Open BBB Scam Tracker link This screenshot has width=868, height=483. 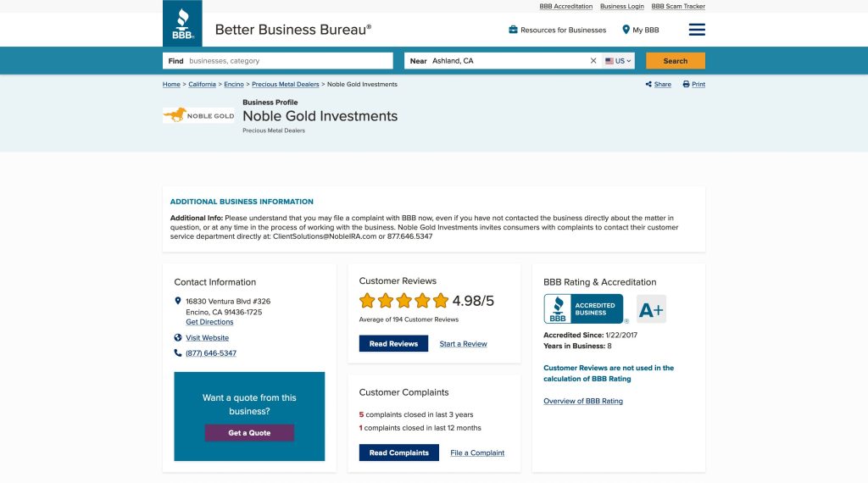tap(678, 6)
